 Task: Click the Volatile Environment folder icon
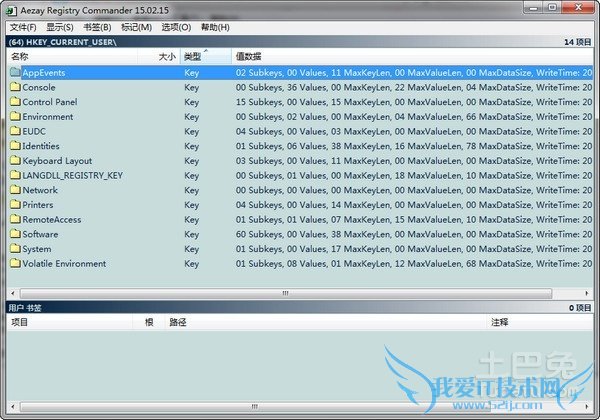[x=15, y=263]
